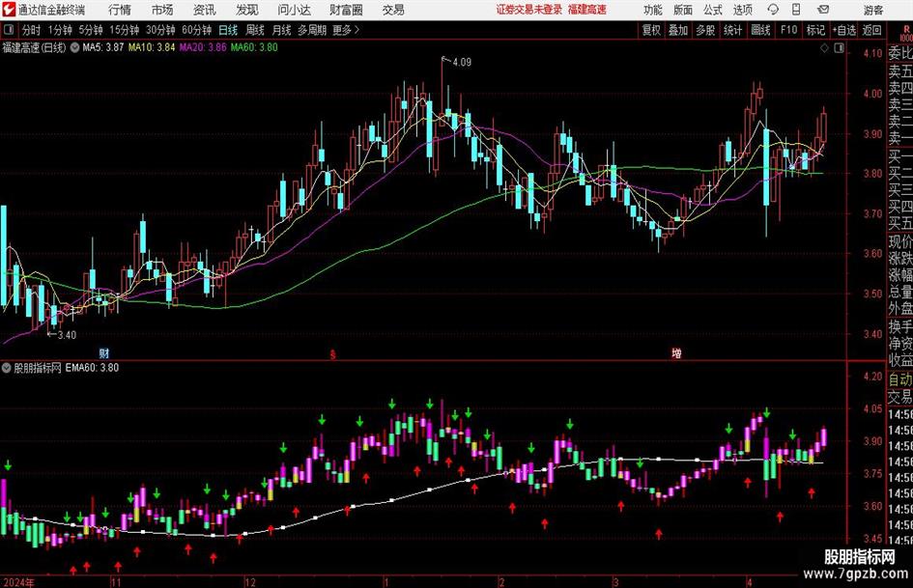The image size is (913, 588).
Task: Open the 发现 menu
Action: (247, 10)
